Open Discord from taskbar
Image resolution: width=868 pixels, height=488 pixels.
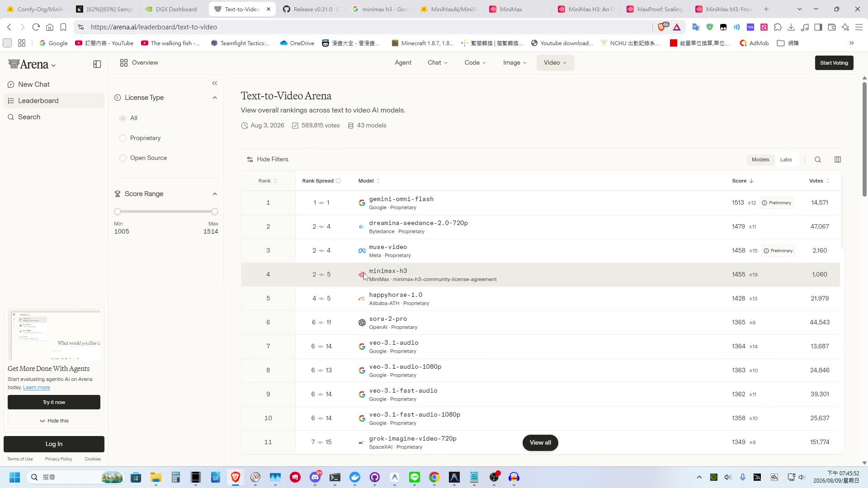[315, 477]
